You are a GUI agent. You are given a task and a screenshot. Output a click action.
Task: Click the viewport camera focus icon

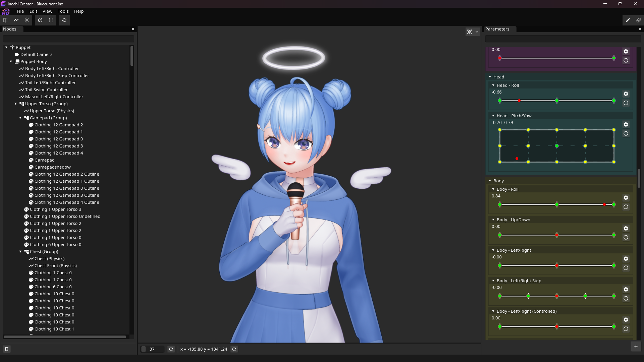click(470, 32)
